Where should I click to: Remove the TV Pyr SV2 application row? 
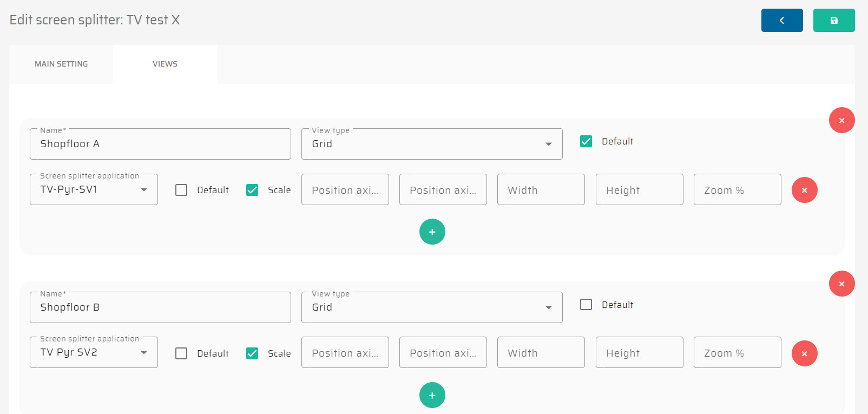pyautogui.click(x=804, y=353)
